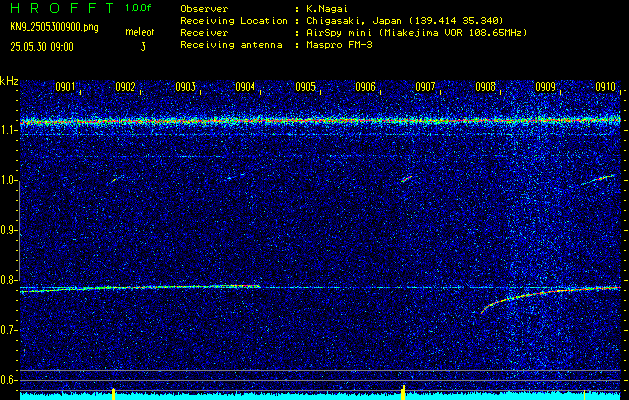Click the small echo below 0902
Image resolution: width=629 pixels, height=400 pixels.
click(x=115, y=179)
